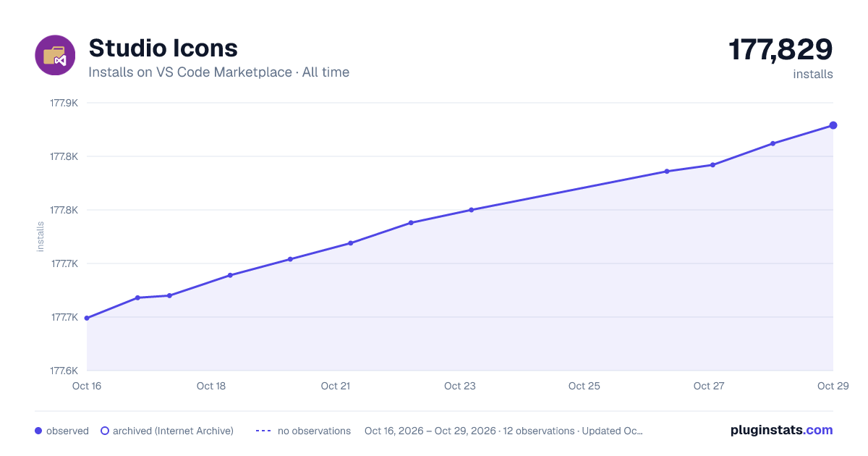This screenshot has width=868, height=456.
Task: Click the 177.9K y-axis label
Action: click(x=64, y=103)
